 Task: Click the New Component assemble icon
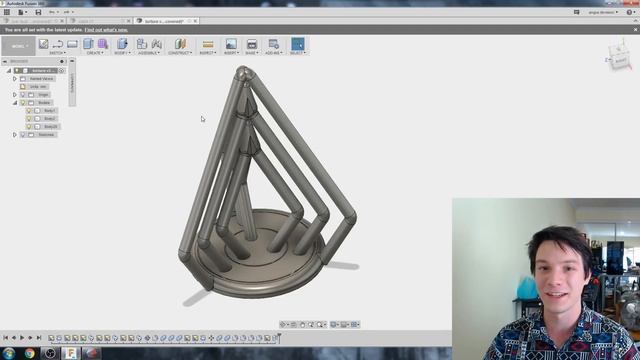pos(142,44)
